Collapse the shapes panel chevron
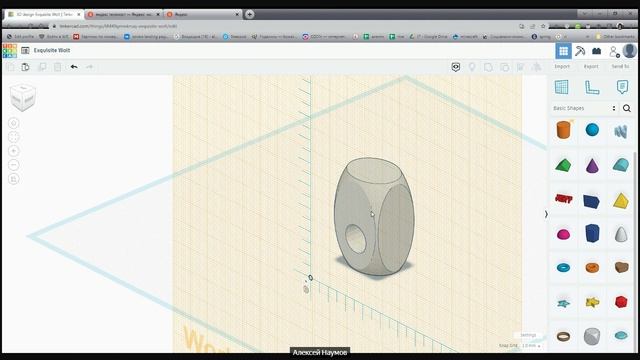Screen dimensions: 640x360 pyautogui.click(x=546, y=214)
